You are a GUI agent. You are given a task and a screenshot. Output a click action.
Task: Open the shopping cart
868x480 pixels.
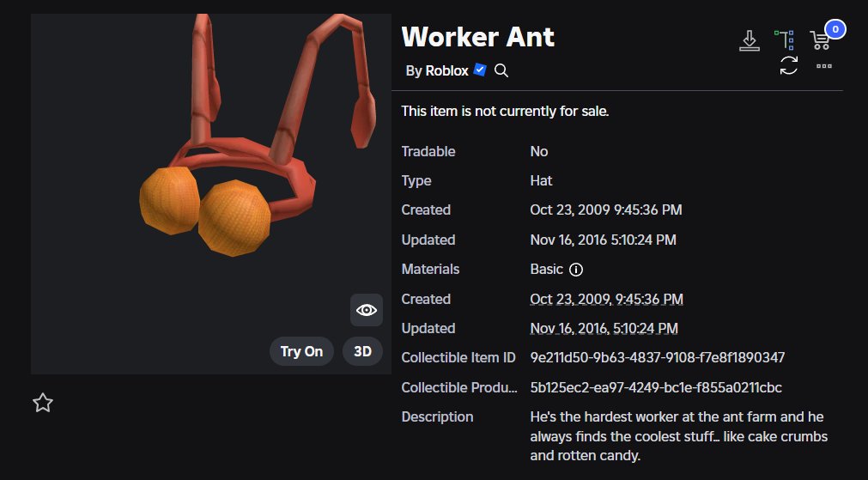(820, 40)
